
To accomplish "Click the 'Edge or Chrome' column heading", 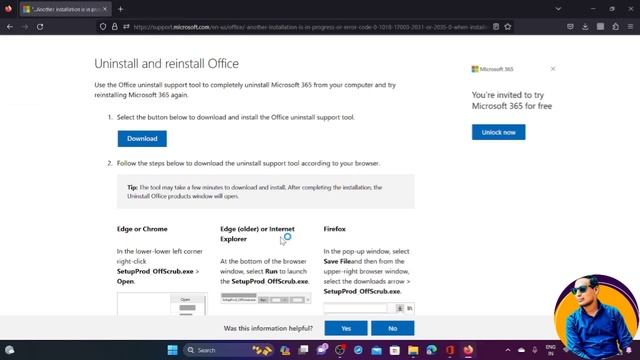I will 142,229.
